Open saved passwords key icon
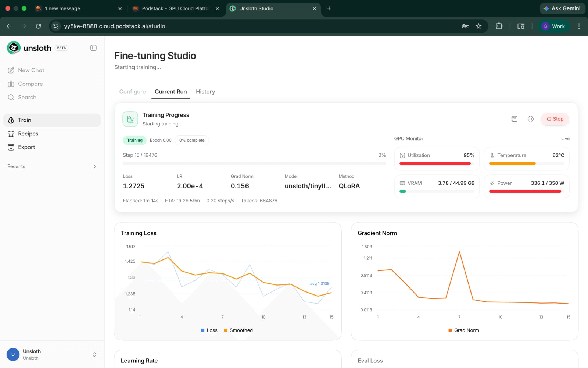The height and width of the screenshot is (368, 588). (x=465, y=26)
